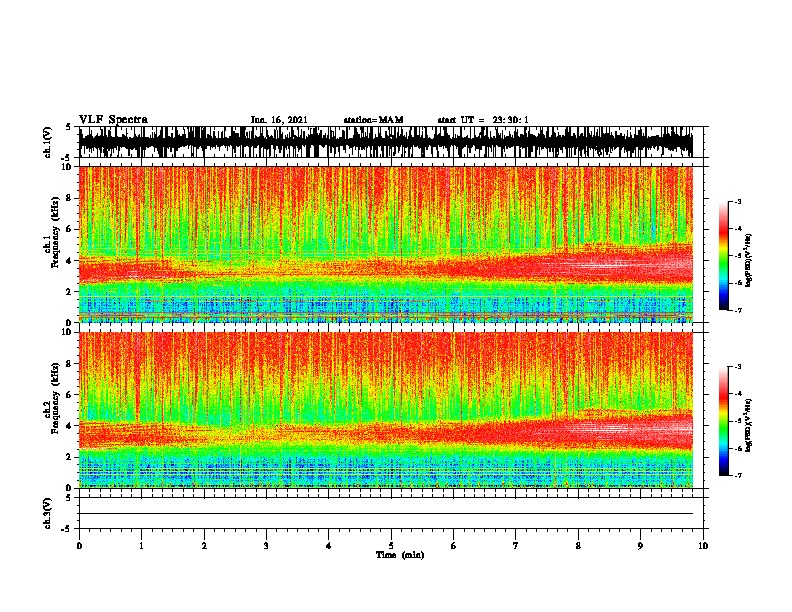
Task: Select the "start UT = 23:30:1" text
Action: click(483, 120)
